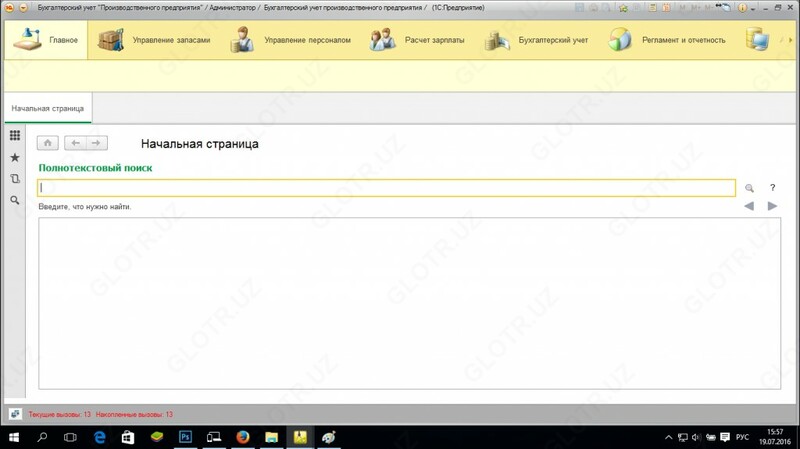
Task: Open the calculator icon in the title bar
Action: pyautogui.click(x=653, y=8)
